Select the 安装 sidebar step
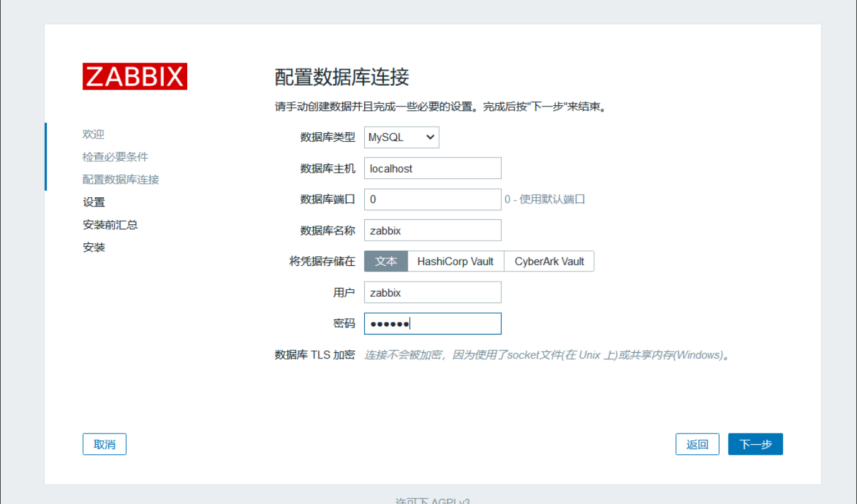The height and width of the screenshot is (504, 857). pos(94,248)
